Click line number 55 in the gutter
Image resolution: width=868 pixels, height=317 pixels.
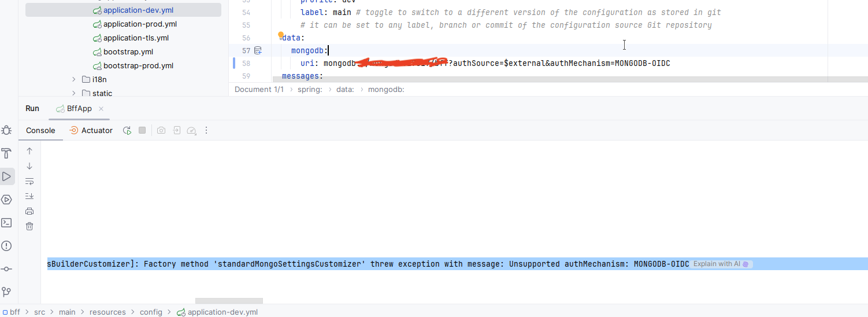(246, 25)
